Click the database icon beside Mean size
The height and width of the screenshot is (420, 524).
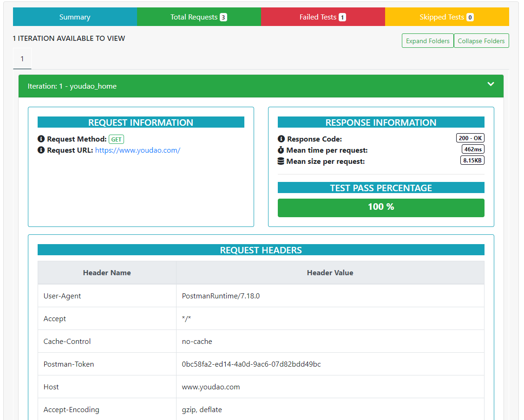click(x=281, y=161)
